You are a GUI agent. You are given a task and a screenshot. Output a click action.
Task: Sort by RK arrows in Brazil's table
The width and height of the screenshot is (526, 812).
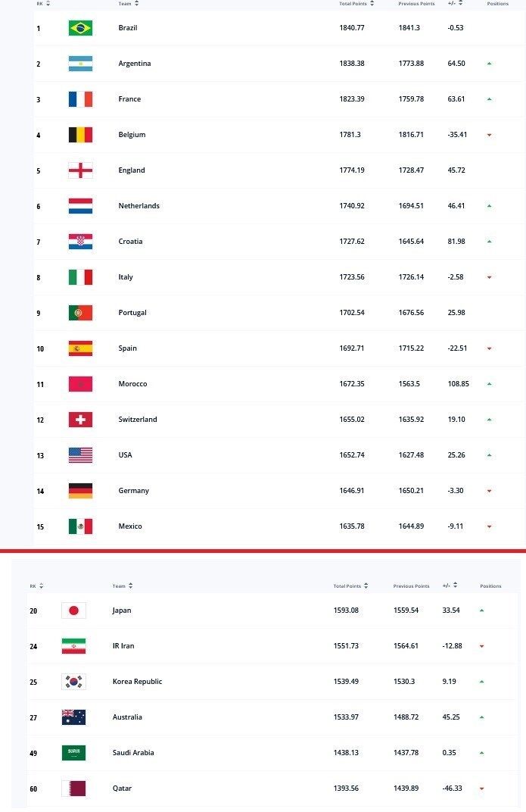pyautogui.click(x=48, y=4)
